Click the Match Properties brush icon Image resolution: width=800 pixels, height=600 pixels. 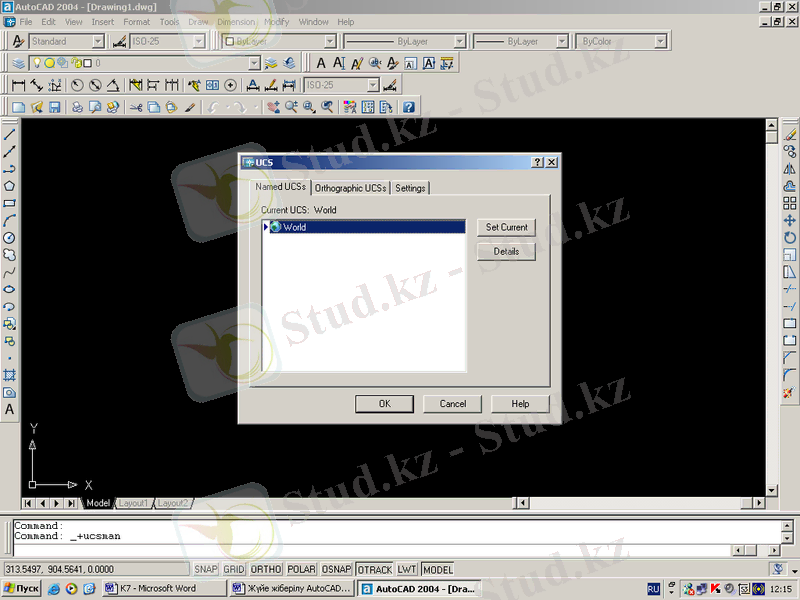[x=190, y=107]
